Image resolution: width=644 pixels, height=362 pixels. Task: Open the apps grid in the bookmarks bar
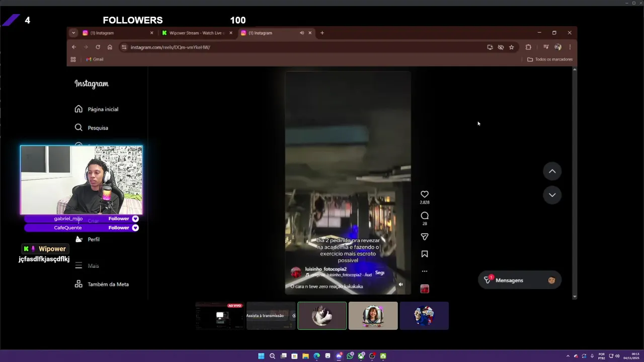tap(73, 59)
